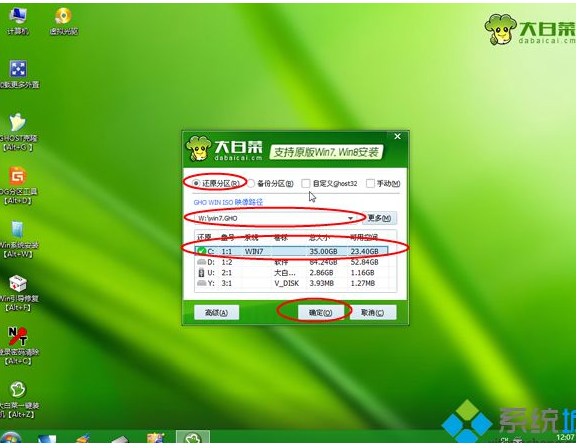Open the virtual optical drive (虚拟光驱) icon
The height and width of the screenshot is (443, 576).
tap(64, 21)
